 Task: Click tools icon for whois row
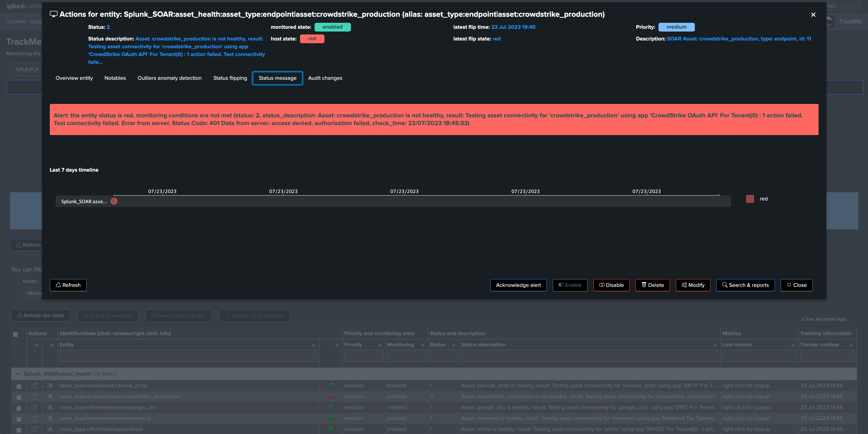click(x=50, y=429)
